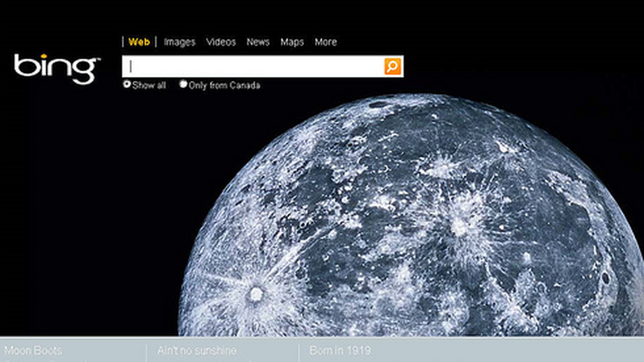Click the 'Only from Canada' label text
The image size is (644, 362).
click(224, 86)
